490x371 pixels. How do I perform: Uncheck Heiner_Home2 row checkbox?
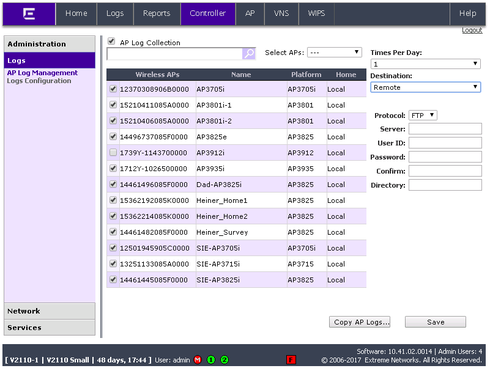[113, 216]
